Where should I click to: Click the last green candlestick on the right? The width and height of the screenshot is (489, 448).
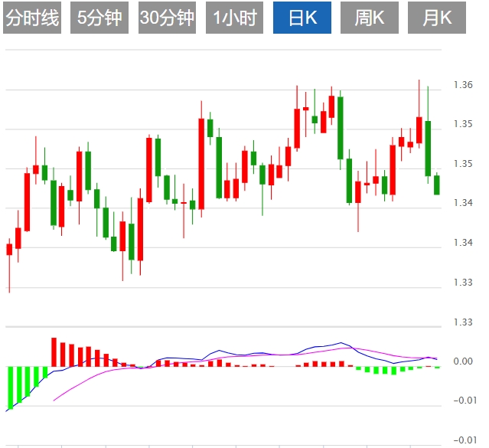pos(437,185)
